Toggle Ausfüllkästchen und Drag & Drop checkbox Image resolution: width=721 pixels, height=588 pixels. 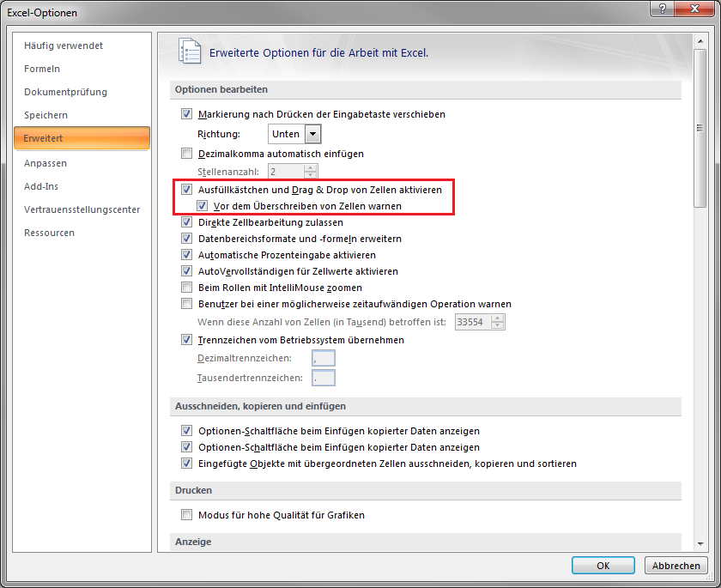[187, 189]
